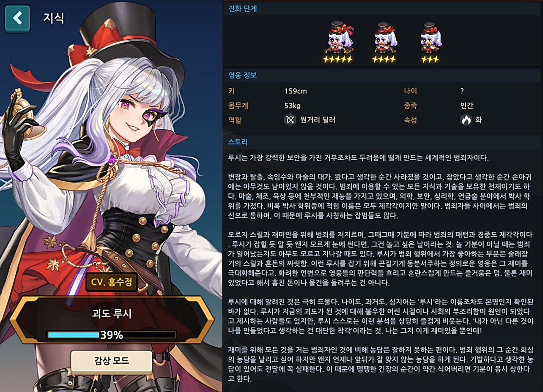
Task: Click the 39% knowledge progress bar
Action: click(112, 335)
